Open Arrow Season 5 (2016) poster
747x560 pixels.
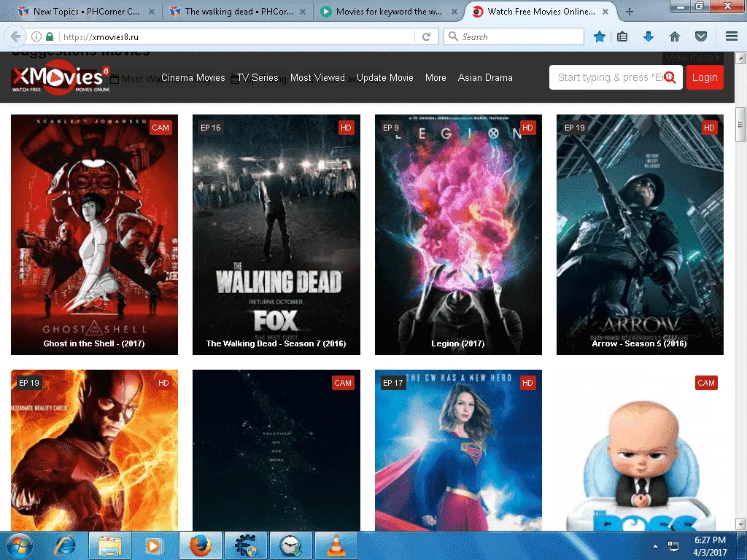point(640,234)
